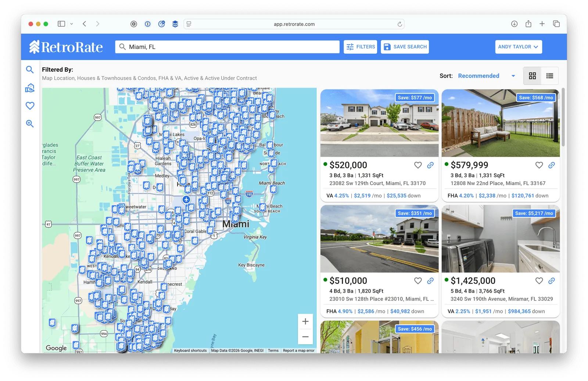Image resolution: width=588 pixels, height=381 pixels.
Task: Open the $510,000 listing photo
Action: [380, 239]
